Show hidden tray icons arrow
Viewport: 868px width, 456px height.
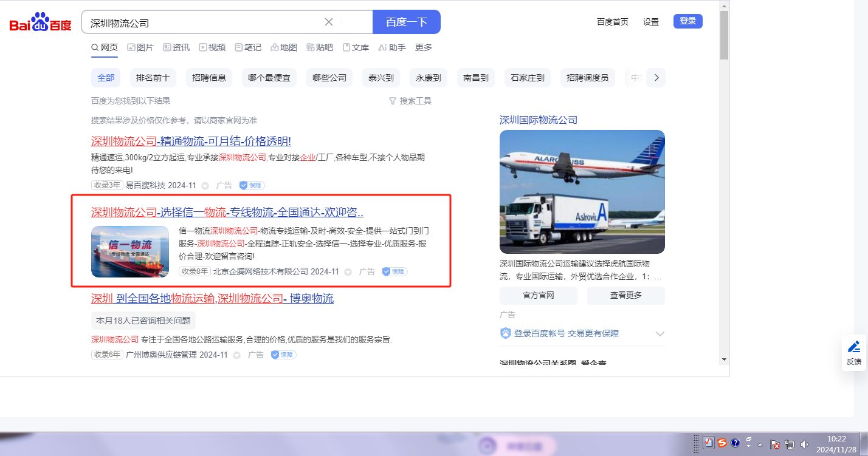(x=760, y=444)
